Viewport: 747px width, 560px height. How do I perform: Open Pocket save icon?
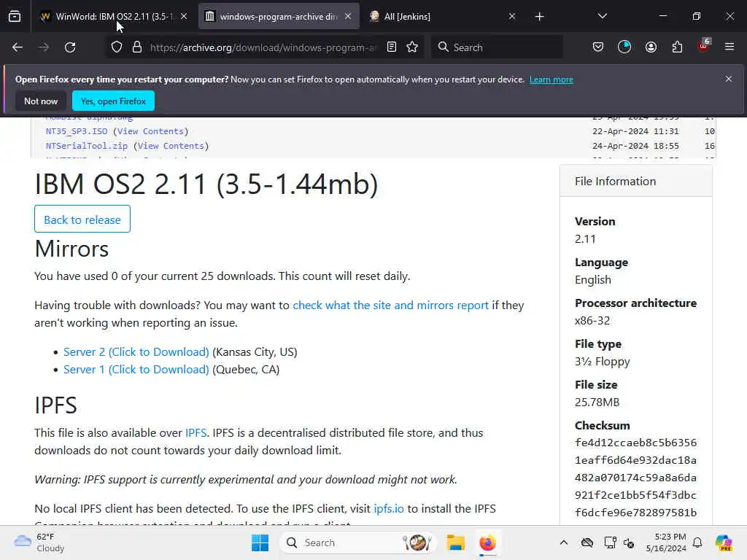[598, 47]
